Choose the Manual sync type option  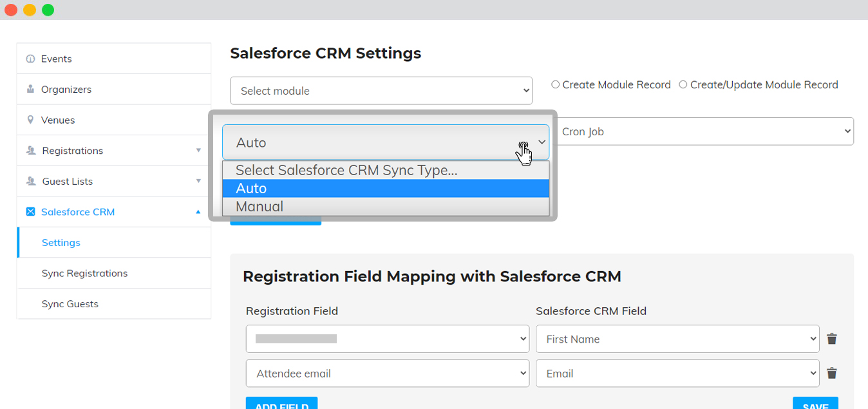pos(386,206)
